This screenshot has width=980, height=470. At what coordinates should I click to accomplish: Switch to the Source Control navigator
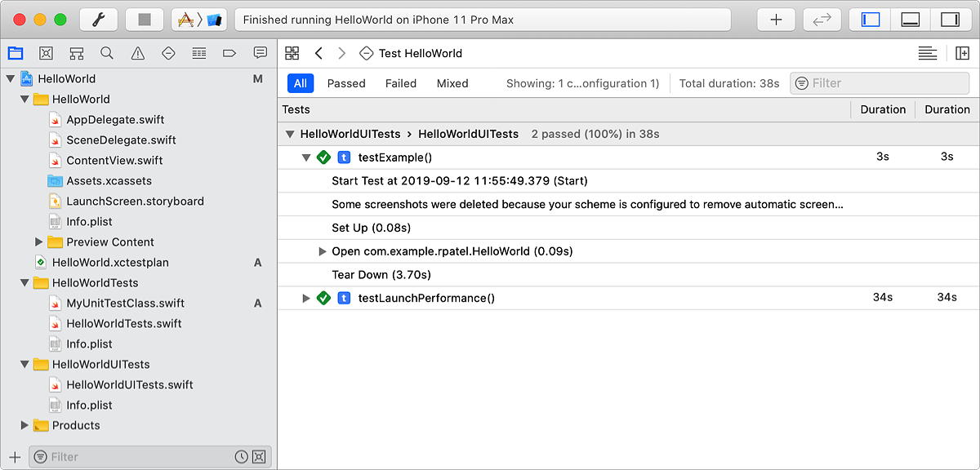46,53
